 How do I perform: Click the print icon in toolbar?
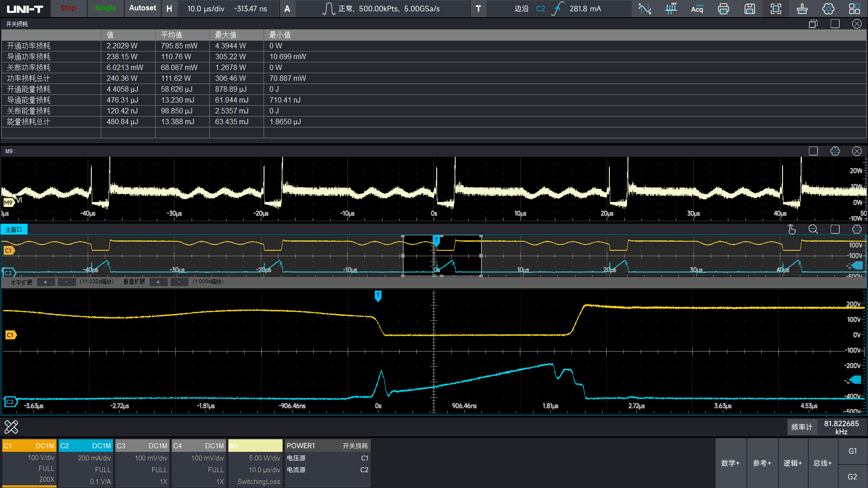[723, 9]
